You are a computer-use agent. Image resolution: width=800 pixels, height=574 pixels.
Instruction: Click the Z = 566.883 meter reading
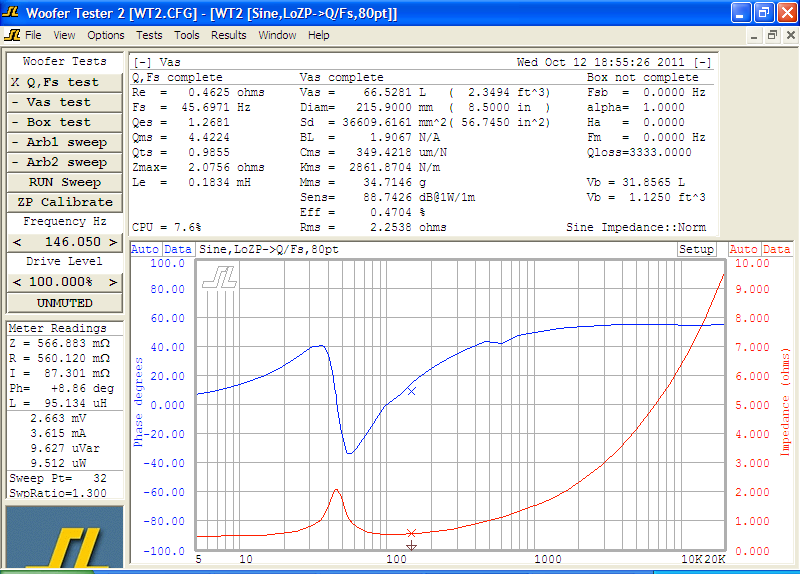[x=60, y=343]
